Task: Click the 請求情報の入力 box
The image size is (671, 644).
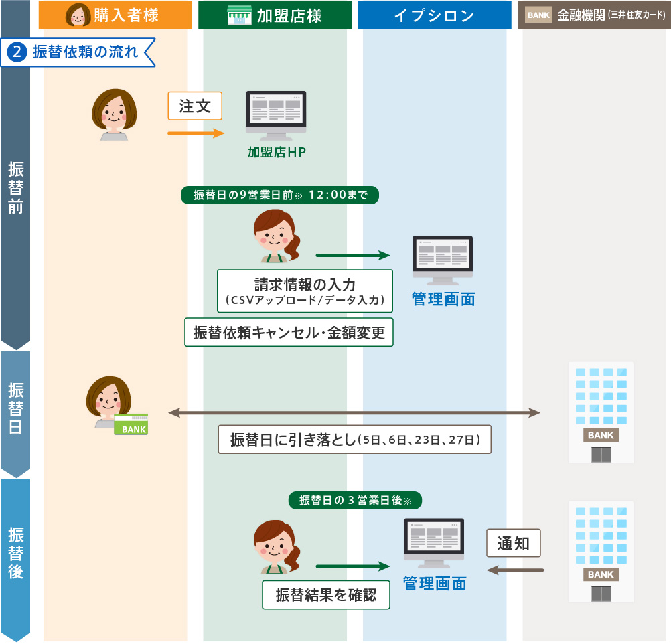Action: [305, 291]
